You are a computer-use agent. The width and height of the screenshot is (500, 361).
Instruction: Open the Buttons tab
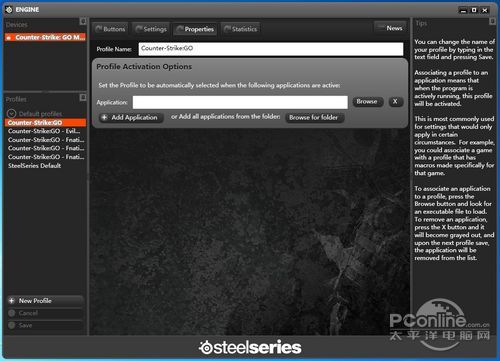110,29
